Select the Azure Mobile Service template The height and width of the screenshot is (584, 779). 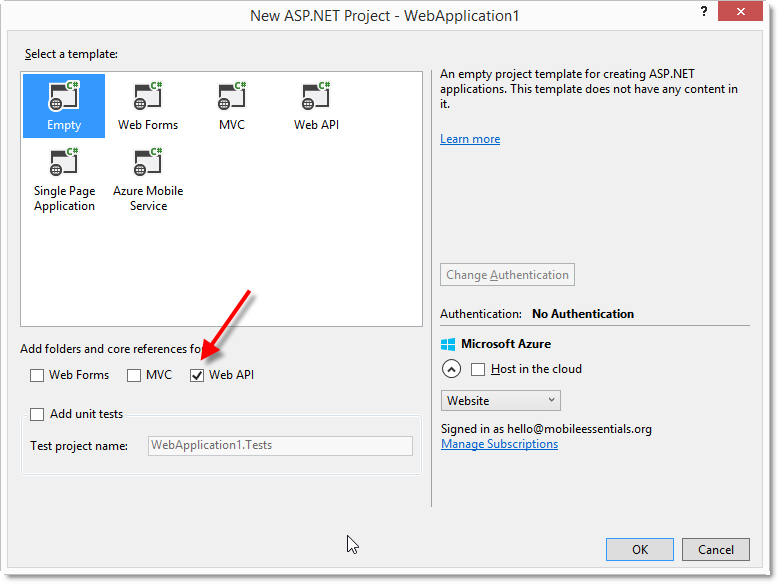click(148, 179)
